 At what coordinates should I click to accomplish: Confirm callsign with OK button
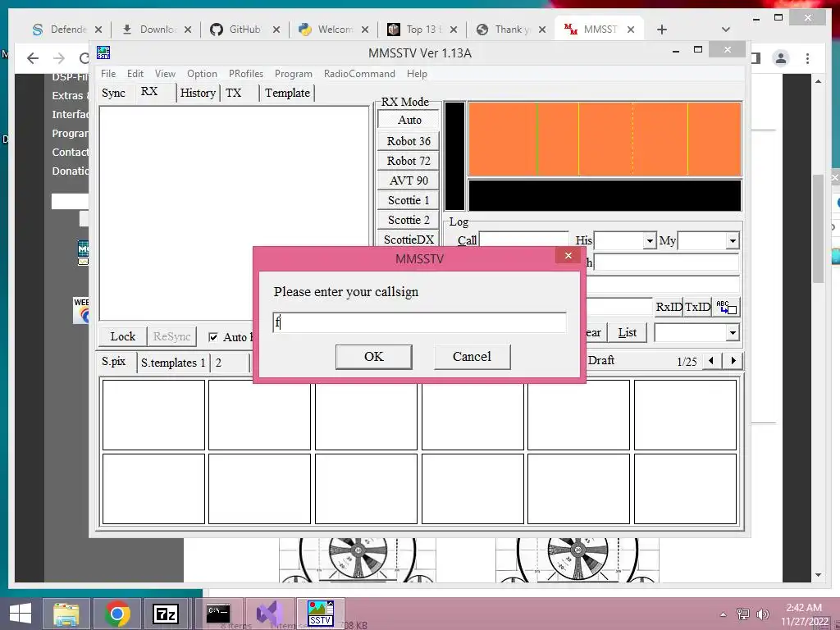373,357
